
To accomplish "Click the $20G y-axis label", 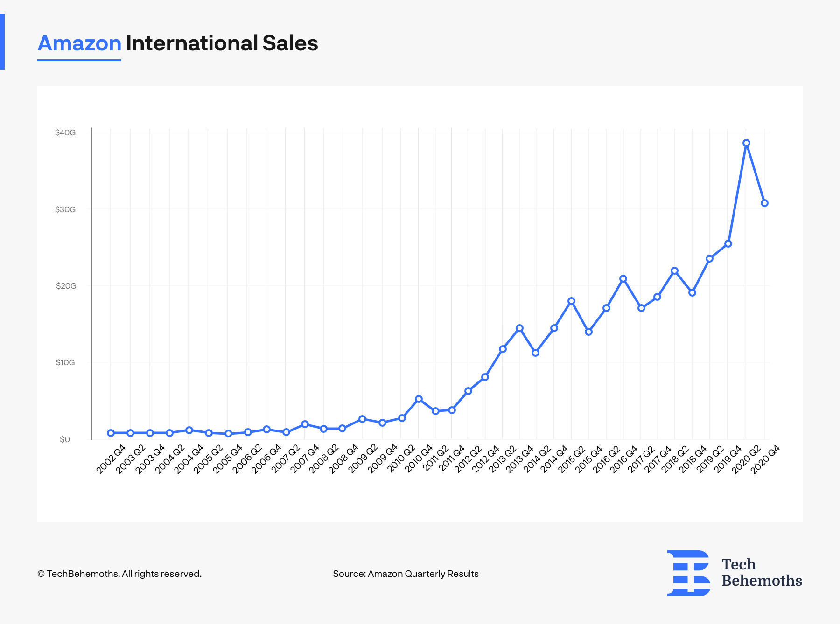I will pos(66,286).
